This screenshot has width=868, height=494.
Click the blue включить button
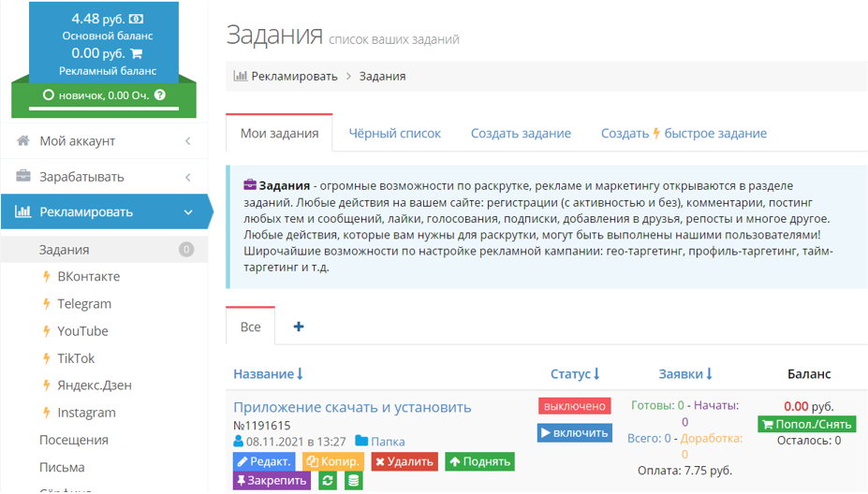(575, 432)
